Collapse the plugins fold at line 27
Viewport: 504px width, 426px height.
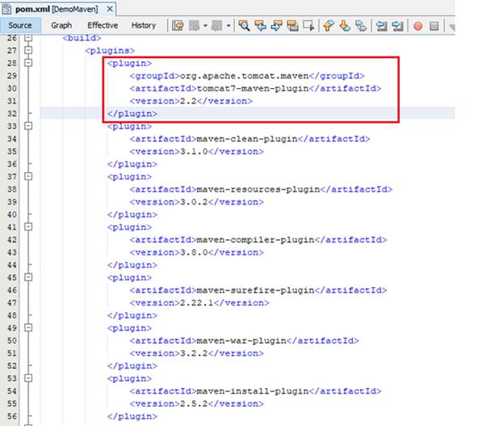coord(28,50)
